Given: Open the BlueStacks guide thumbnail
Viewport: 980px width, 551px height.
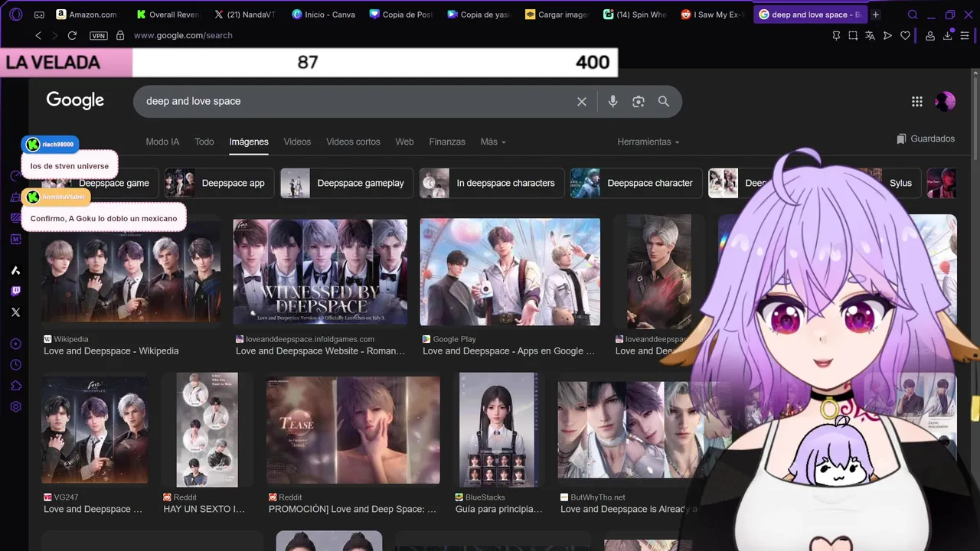Looking at the screenshot, I should [498, 430].
